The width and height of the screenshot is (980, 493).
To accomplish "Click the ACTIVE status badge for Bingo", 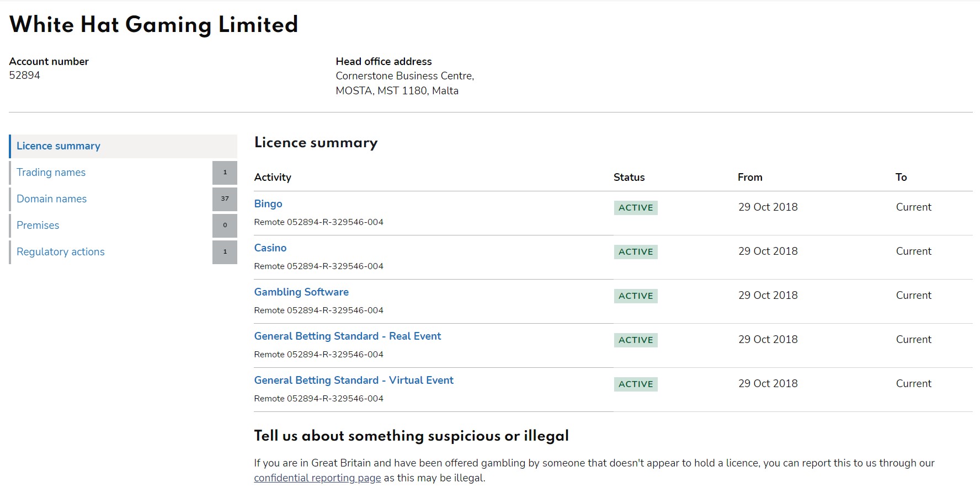I will pos(636,208).
